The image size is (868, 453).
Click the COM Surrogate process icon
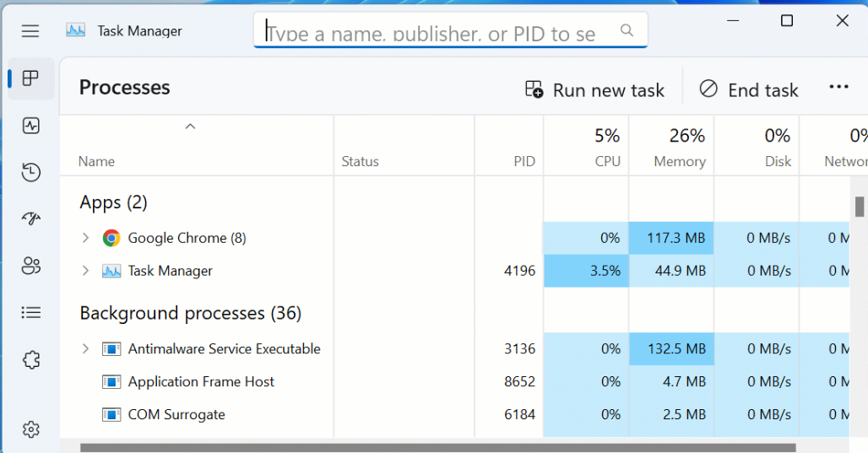pyautogui.click(x=111, y=414)
